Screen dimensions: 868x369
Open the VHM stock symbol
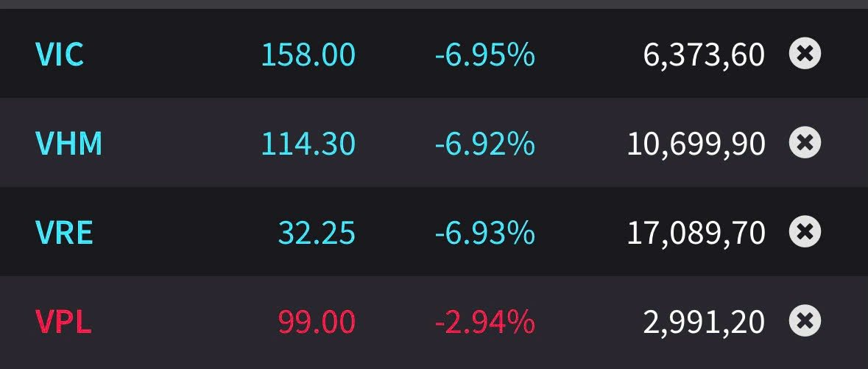[68, 144]
